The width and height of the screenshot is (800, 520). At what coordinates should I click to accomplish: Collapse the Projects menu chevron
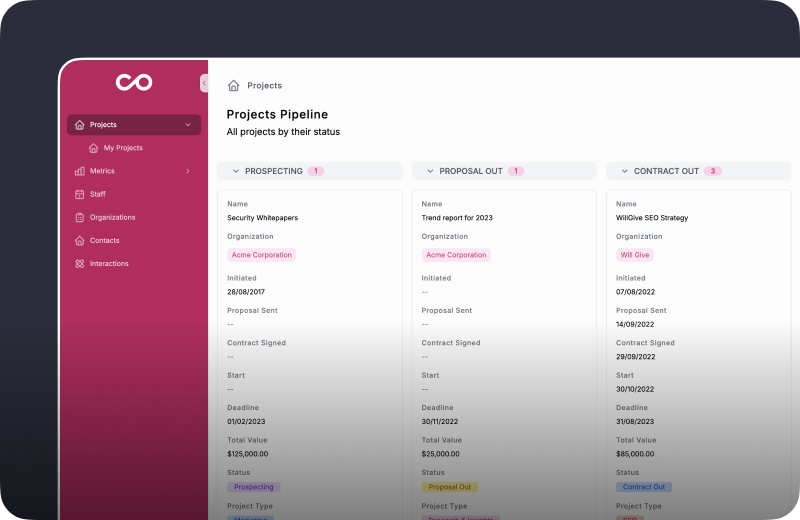click(188, 125)
